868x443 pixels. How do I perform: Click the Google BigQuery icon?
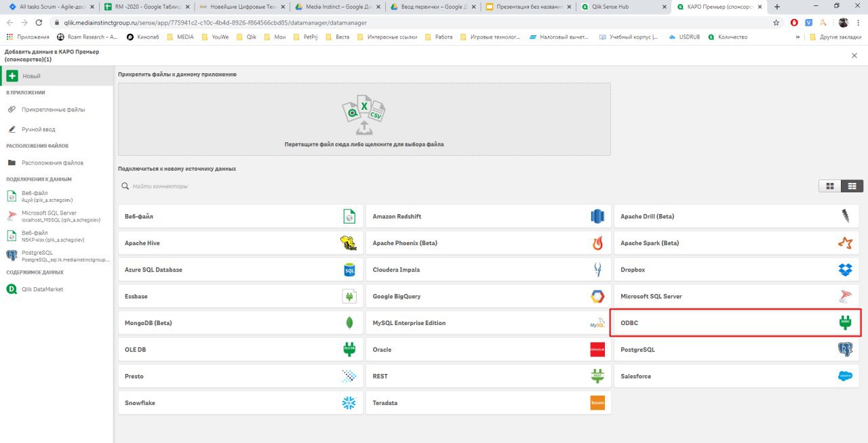point(597,296)
